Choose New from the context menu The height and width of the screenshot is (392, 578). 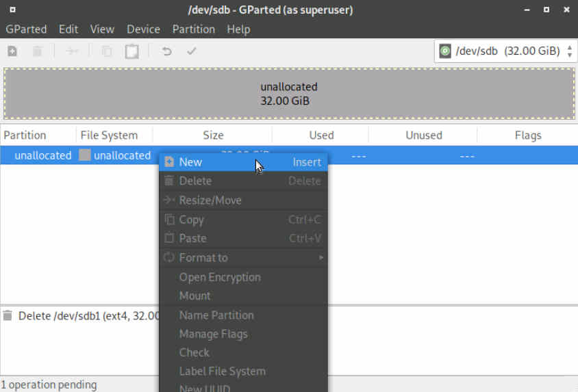click(243, 162)
